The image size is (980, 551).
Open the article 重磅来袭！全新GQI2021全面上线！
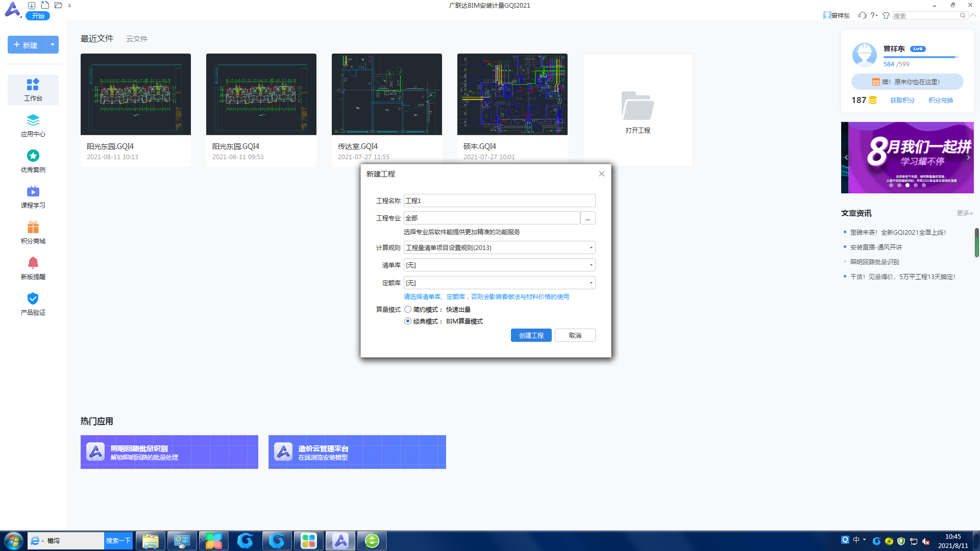point(898,233)
